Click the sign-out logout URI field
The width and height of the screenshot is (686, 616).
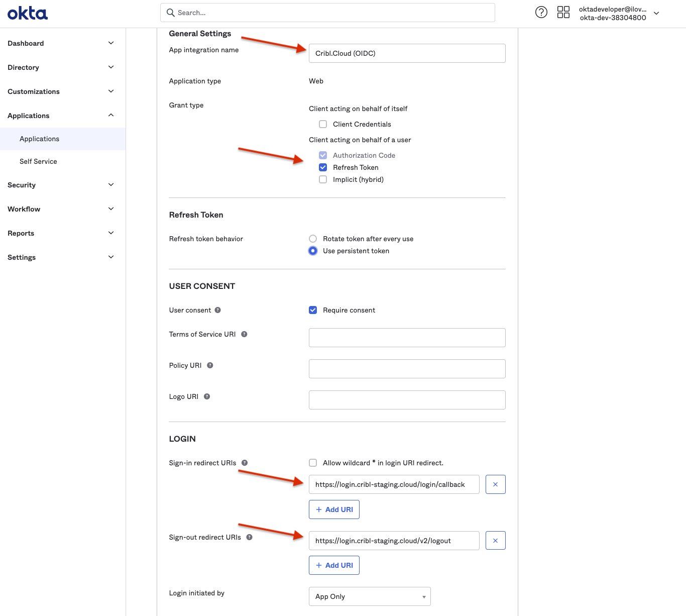394,541
